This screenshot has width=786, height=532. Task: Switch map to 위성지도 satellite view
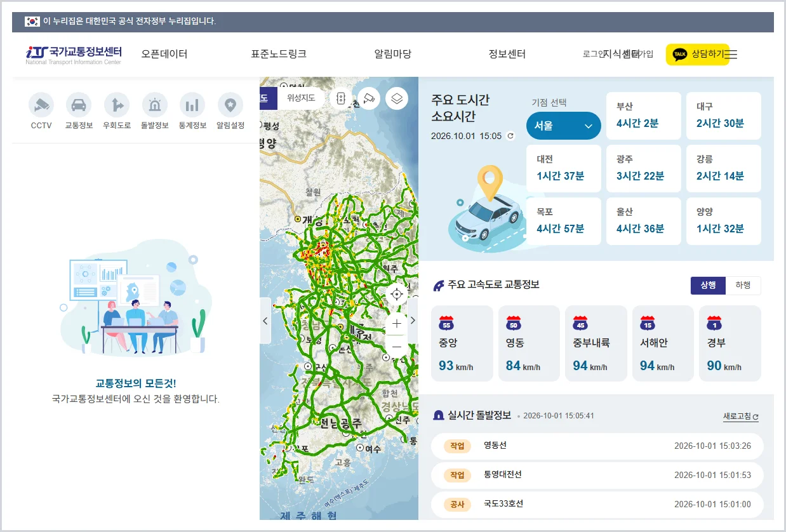pyautogui.click(x=301, y=98)
